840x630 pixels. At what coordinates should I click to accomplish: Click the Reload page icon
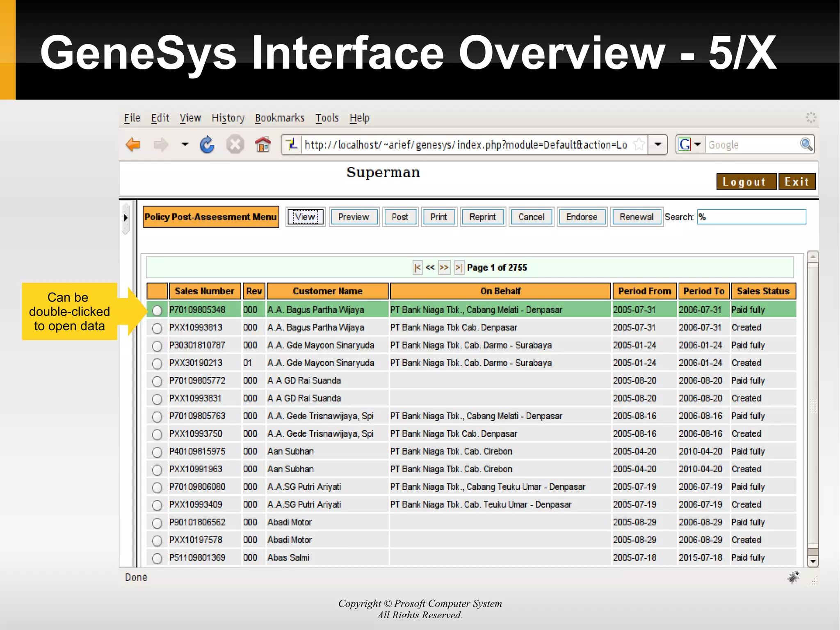tap(207, 145)
